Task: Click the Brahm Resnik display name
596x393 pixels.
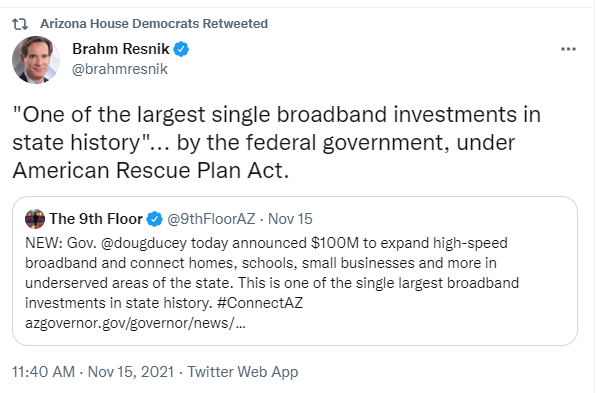Action: coord(121,49)
